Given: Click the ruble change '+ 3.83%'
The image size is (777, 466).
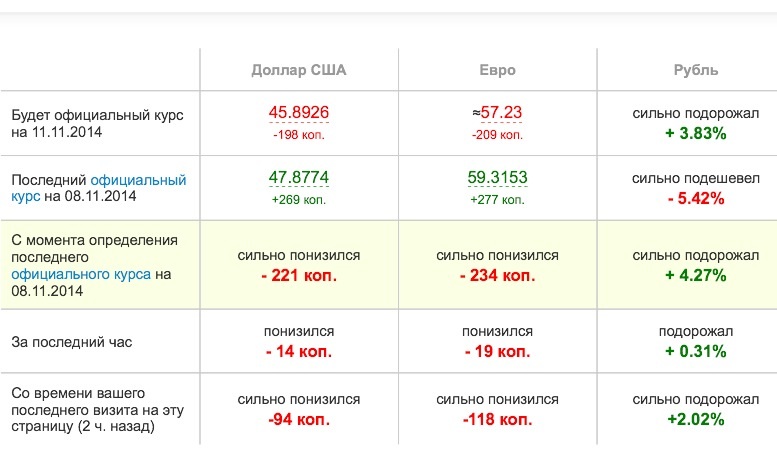Looking at the screenshot, I should coord(696,133).
